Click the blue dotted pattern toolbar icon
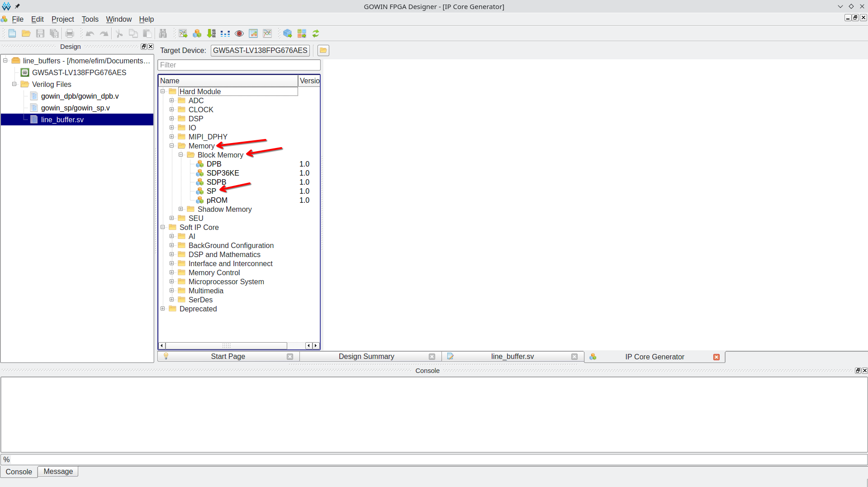This screenshot has width=868, height=487. coord(225,33)
